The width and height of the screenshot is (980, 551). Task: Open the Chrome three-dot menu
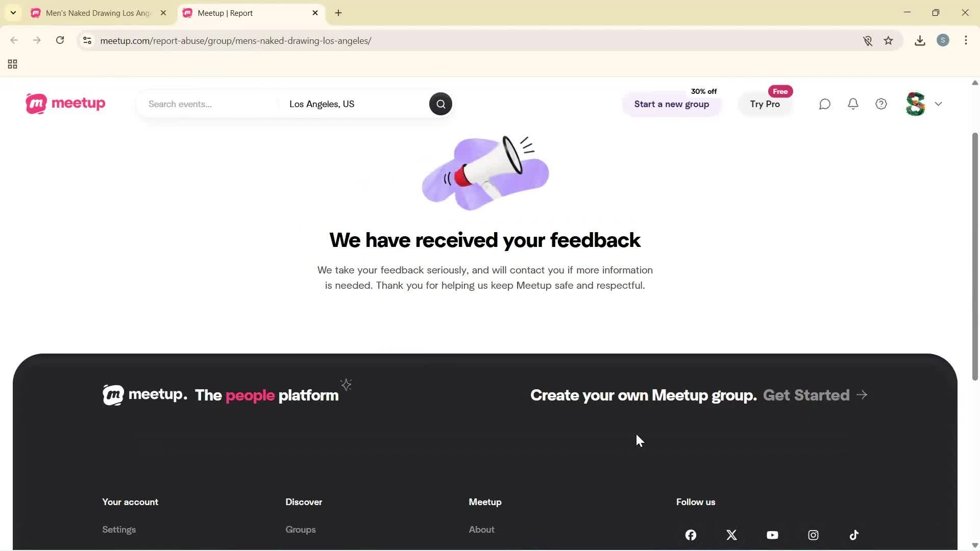point(966,40)
